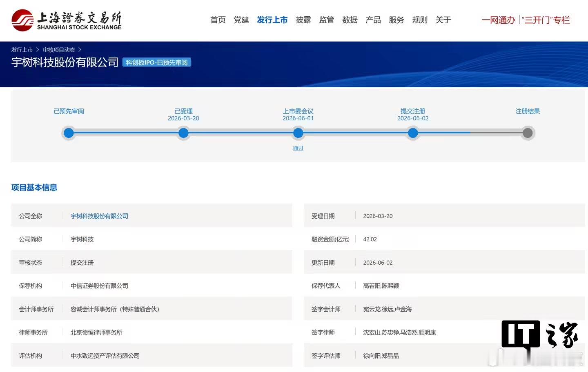The image size is (588, 372).
Task: Click the financing amount 42.02
Action: point(370,239)
